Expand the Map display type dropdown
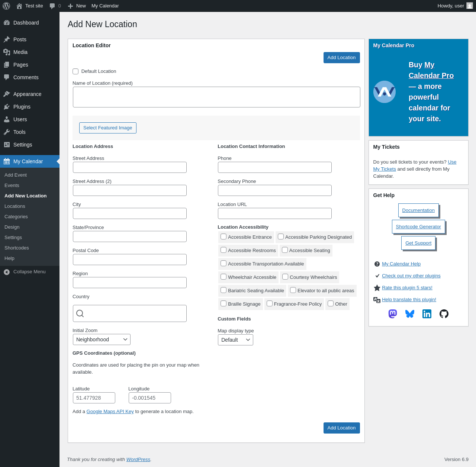This screenshot has height=467, width=476. coord(235,340)
